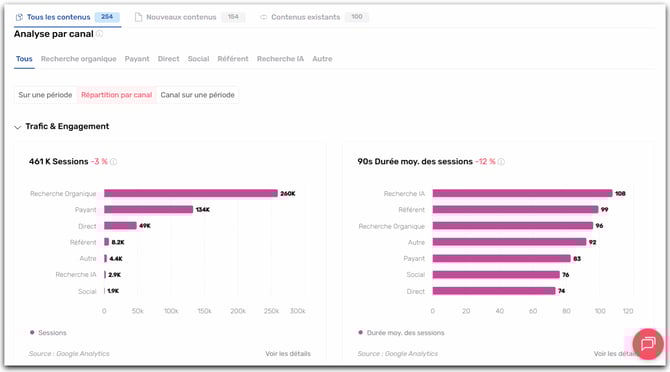The height and width of the screenshot is (372, 670).
Task: Select the Recherche organique channel tab
Action: pos(79,59)
